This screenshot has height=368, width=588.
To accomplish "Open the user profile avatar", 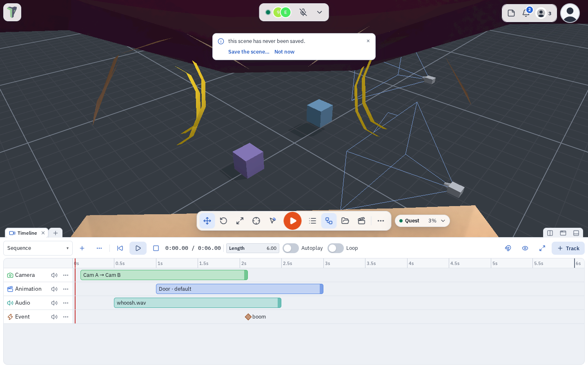I will coord(570,13).
